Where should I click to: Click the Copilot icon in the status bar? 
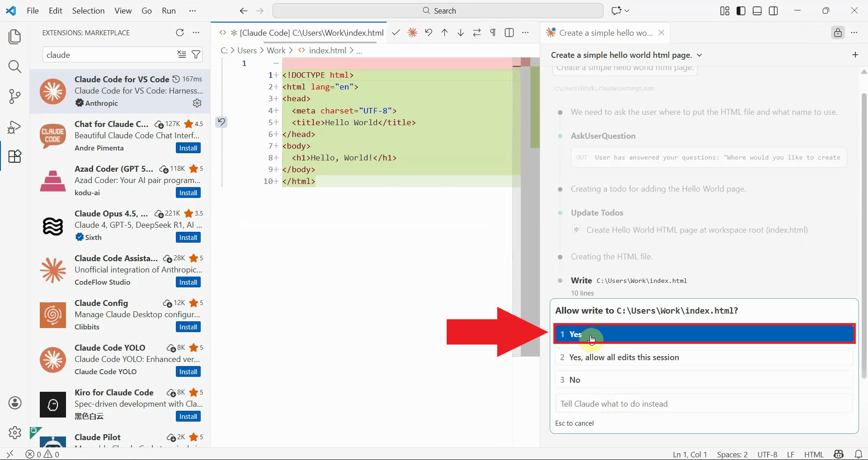click(839, 454)
